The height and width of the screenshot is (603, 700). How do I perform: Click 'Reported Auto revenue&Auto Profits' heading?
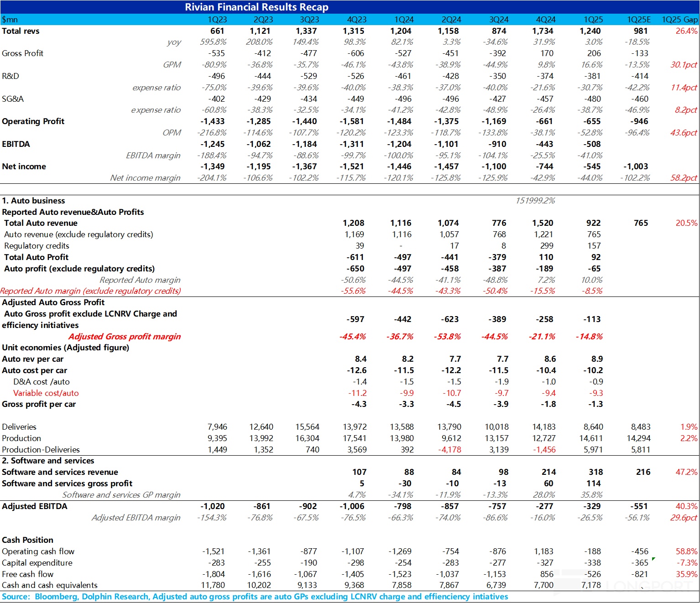coord(73,212)
